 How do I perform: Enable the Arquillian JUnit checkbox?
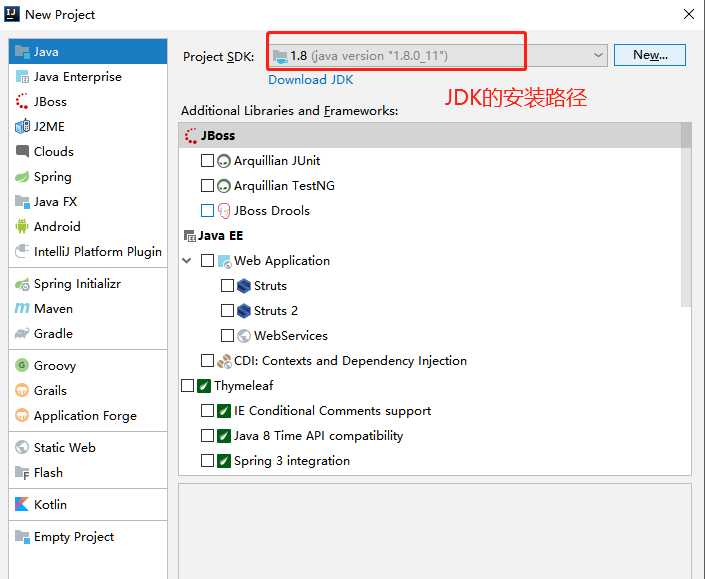click(x=207, y=160)
